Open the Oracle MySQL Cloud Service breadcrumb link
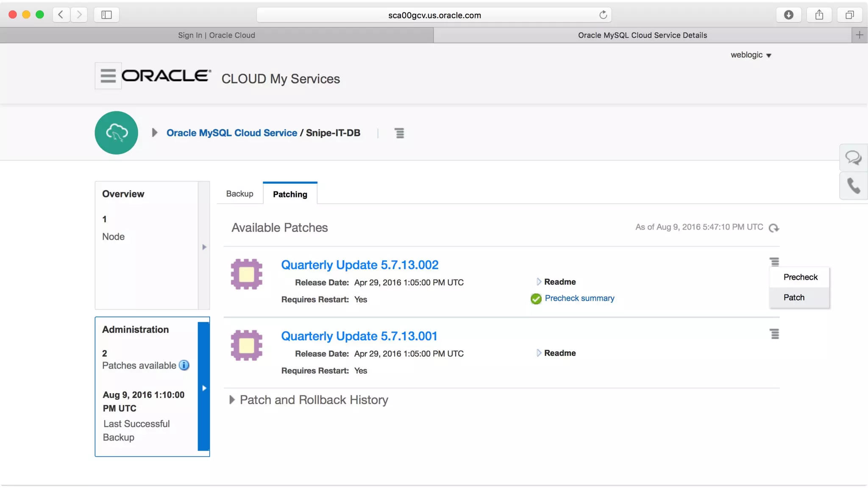Screen dimensions: 868x488 232,133
